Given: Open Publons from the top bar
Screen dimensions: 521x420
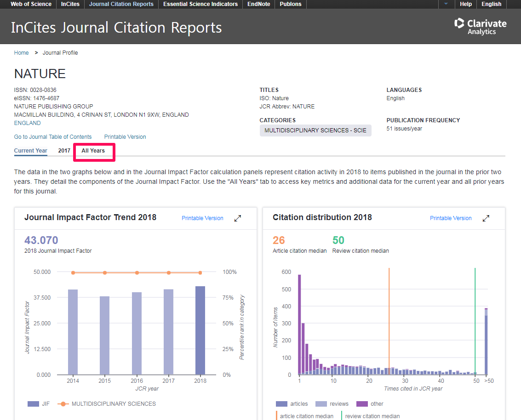Looking at the screenshot, I should pyautogui.click(x=291, y=4).
